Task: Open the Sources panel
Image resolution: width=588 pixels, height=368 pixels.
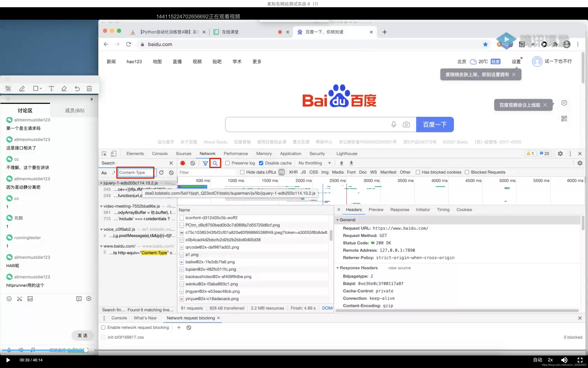Action: click(183, 154)
